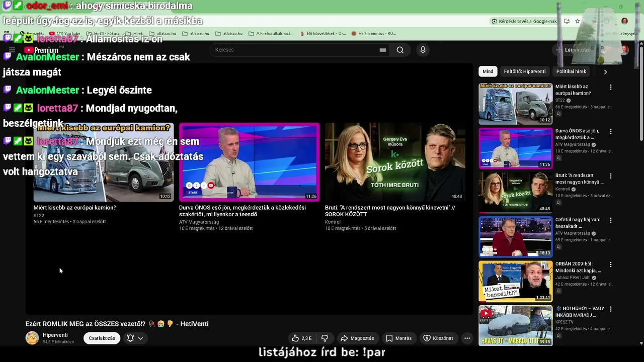Open more actions three-dot menu under video
644x362 pixels.
click(x=467, y=338)
